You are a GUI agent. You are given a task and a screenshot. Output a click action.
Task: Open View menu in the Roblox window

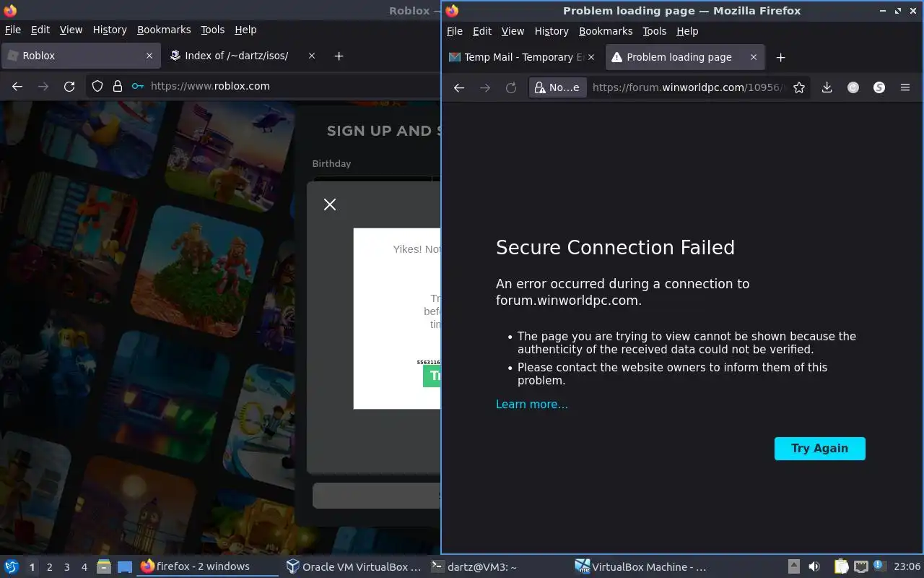[x=71, y=30]
